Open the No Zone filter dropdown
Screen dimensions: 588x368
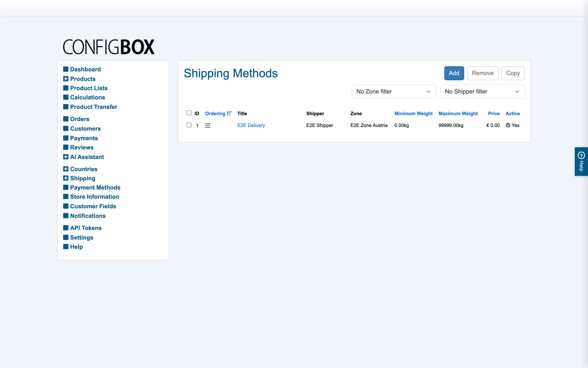point(394,91)
